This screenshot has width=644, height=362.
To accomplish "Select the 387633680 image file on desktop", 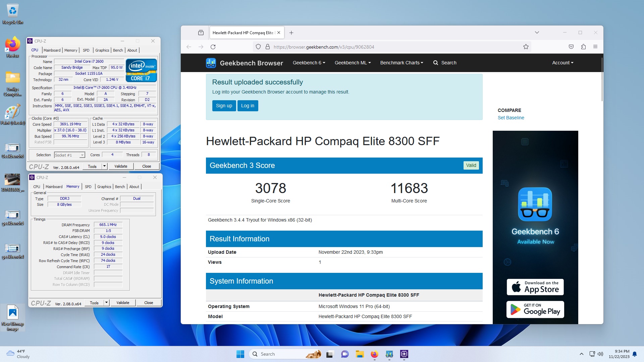I will [x=12, y=183].
